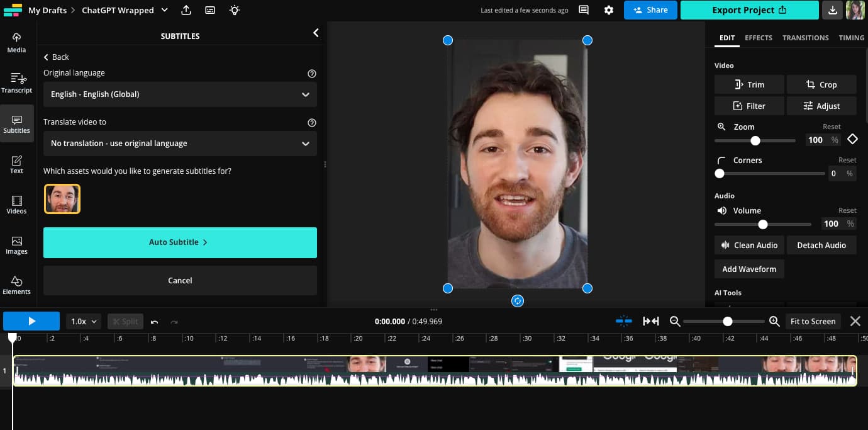
Task: Open the Original language dropdown
Action: (x=180, y=94)
